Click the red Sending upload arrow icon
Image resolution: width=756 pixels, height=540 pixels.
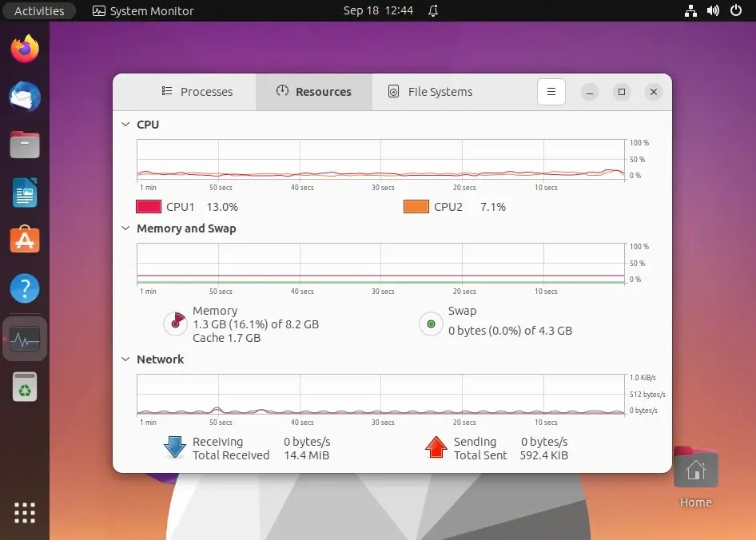[436, 447]
